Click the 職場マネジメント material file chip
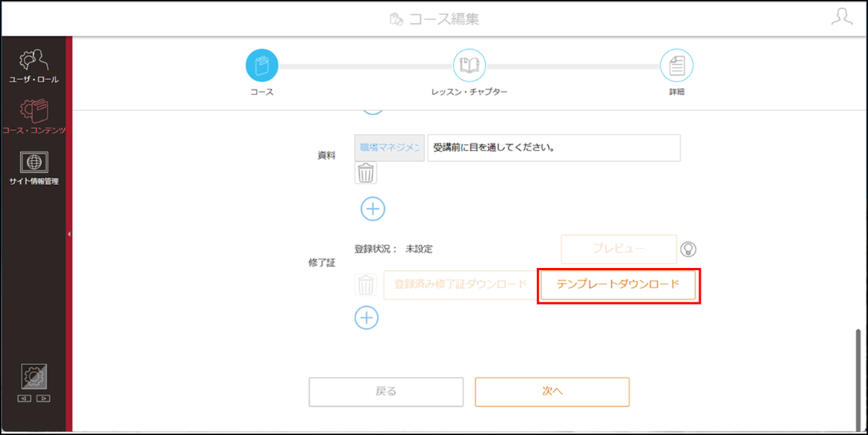This screenshot has width=868, height=435. tap(389, 148)
